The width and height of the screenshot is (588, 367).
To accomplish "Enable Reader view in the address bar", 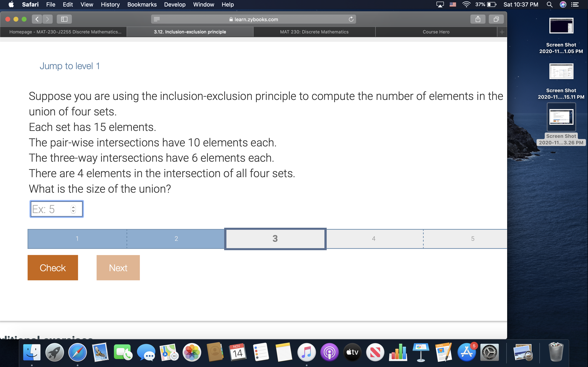I will 157,19.
